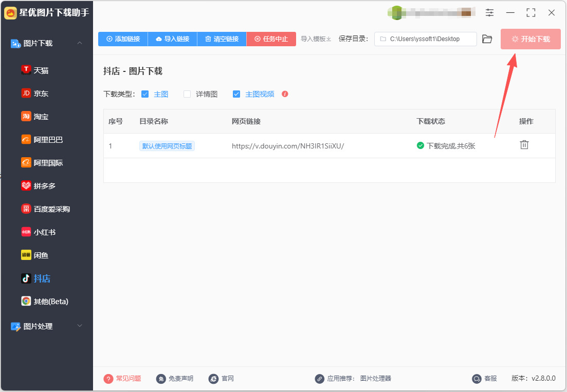Toggle the 主图 checkbox
This screenshot has width=567, height=392.
pyautogui.click(x=145, y=94)
